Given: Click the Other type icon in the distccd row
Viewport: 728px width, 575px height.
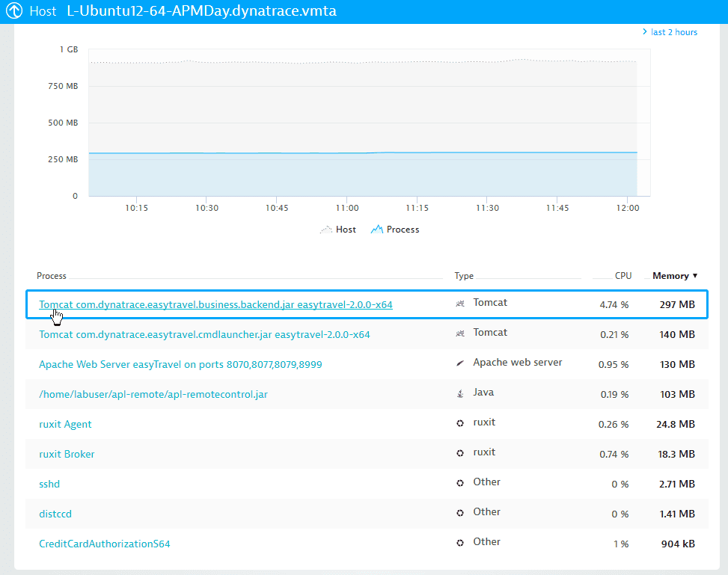Looking at the screenshot, I should pyautogui.click(x=460, y=513).
